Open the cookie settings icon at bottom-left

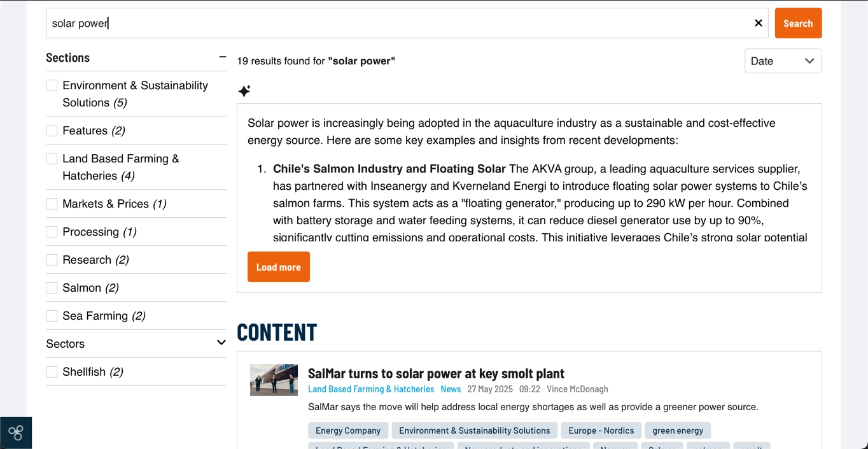click(16, 433)
